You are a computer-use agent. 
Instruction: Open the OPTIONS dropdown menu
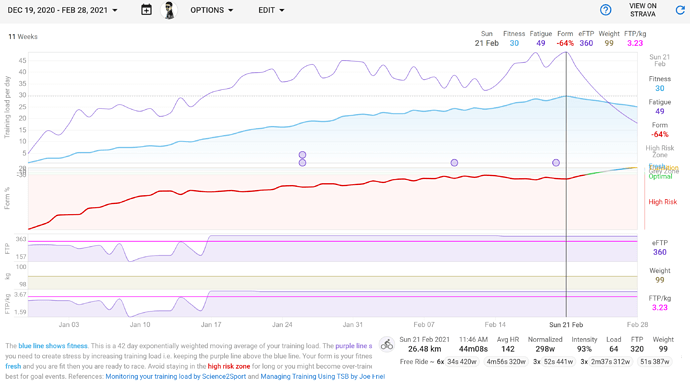coord(212,10)
